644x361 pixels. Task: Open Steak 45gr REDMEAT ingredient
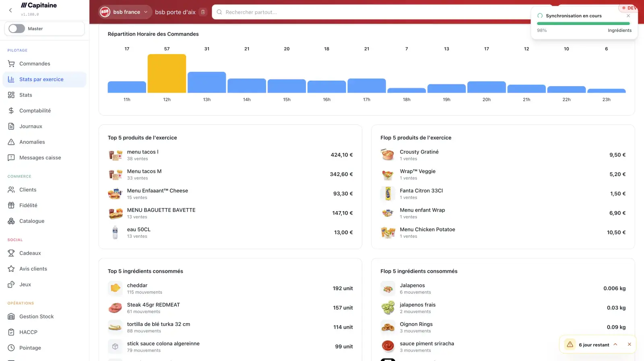tap(230, 308)
